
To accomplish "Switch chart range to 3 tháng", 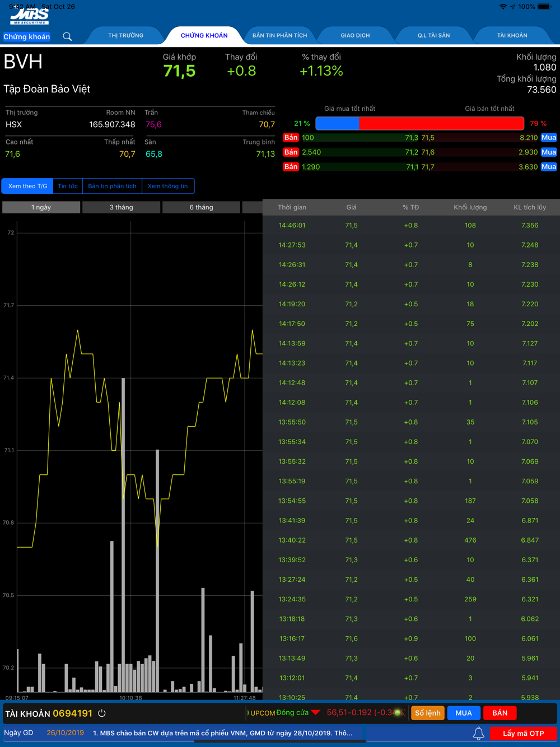I will (121, 207).
